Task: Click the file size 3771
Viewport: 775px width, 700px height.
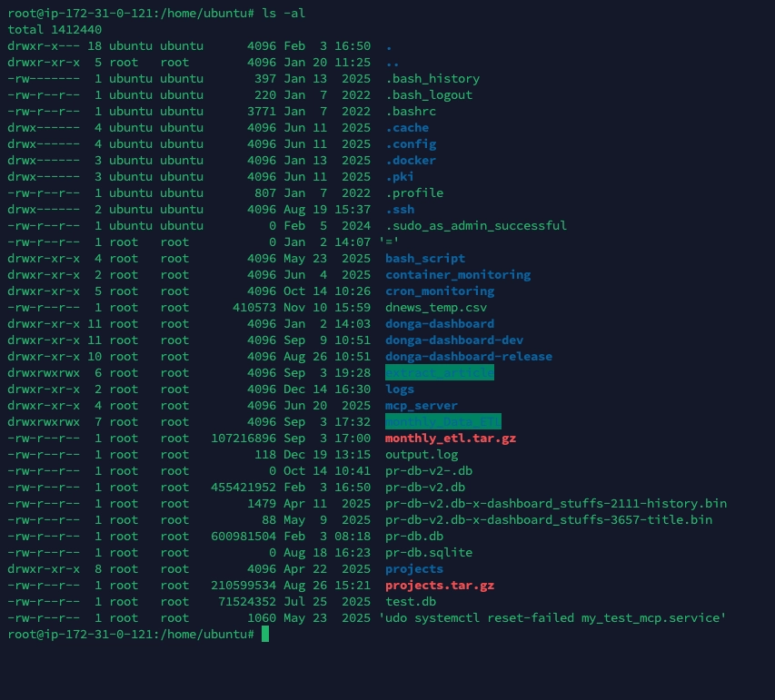Action: [262, 112]
